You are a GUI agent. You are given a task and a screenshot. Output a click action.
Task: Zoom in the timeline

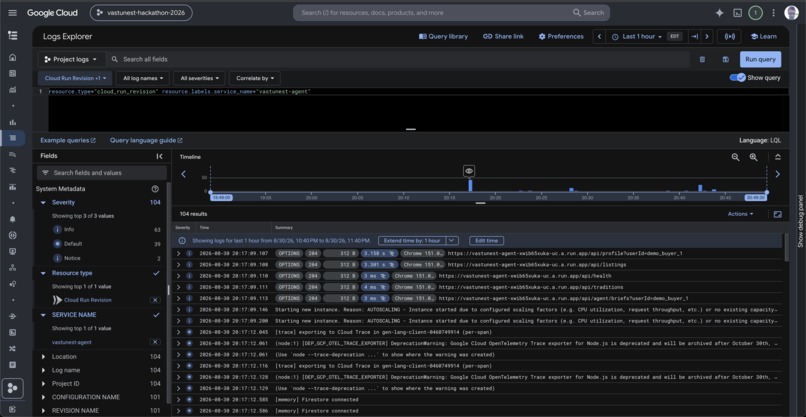[754, 157]
